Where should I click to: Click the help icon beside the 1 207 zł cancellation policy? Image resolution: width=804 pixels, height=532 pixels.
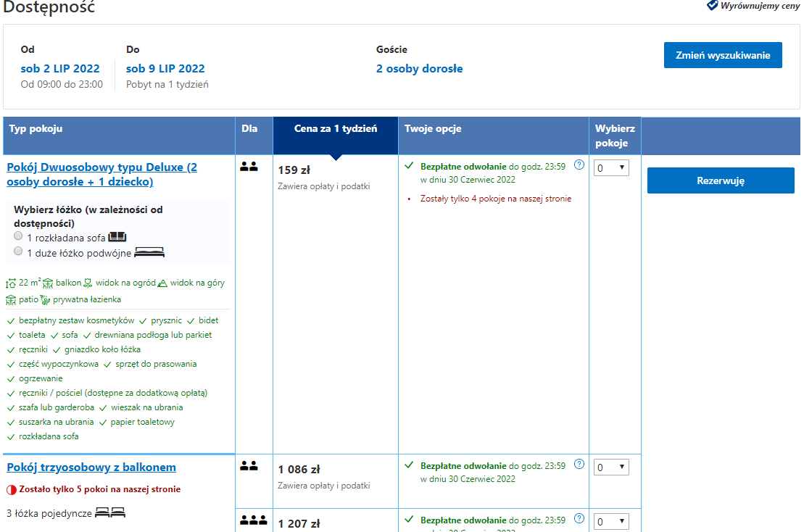(579, 518)
